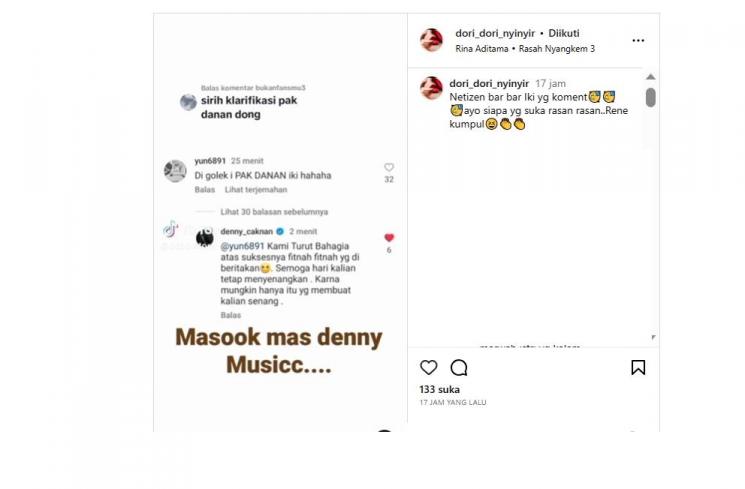View the '133 suka' likes list
745x489 pixels.
(439, 389)
